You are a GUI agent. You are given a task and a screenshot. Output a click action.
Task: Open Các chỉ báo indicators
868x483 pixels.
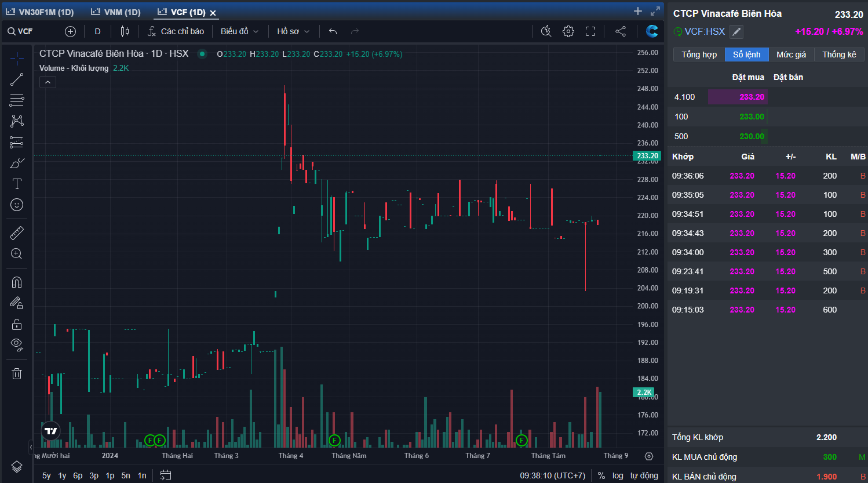[176, 31]
